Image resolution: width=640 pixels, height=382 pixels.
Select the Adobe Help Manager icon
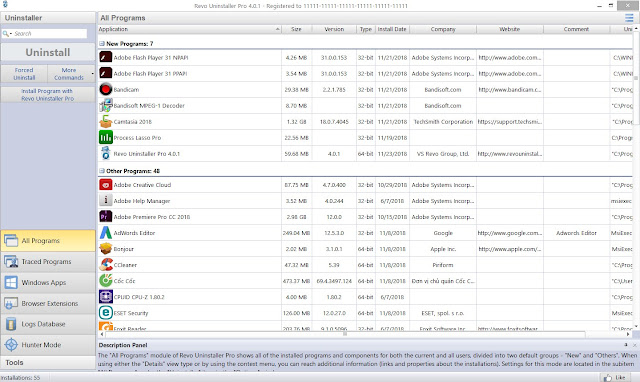coord(106,201)
